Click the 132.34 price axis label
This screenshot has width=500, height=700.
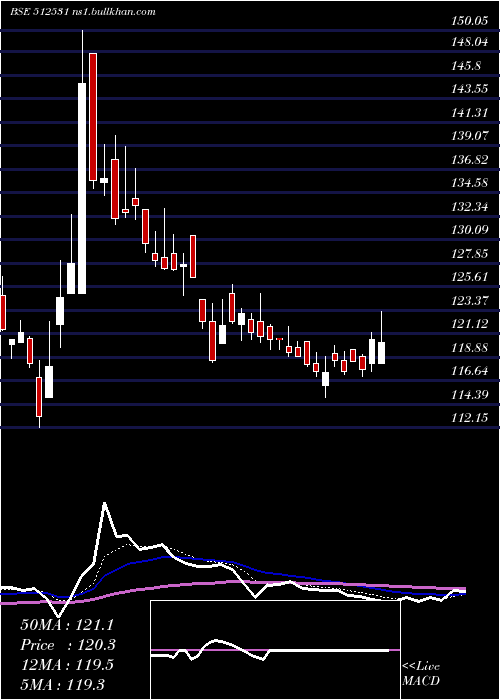tap(469, 207)
